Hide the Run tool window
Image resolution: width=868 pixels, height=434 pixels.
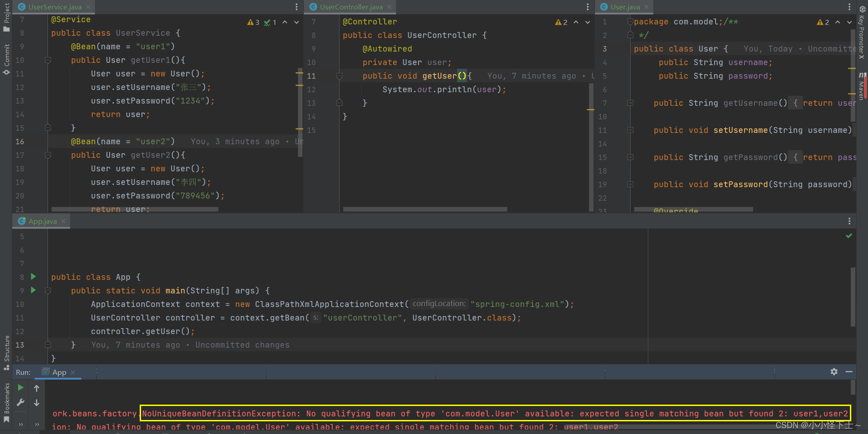click(849, 372)
